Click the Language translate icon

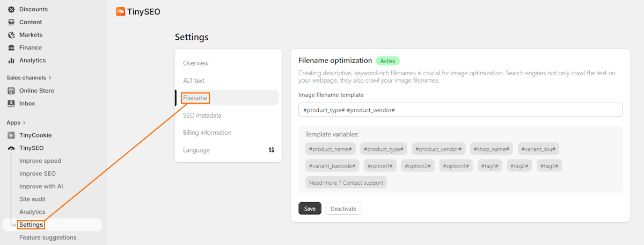pos(272,150)
